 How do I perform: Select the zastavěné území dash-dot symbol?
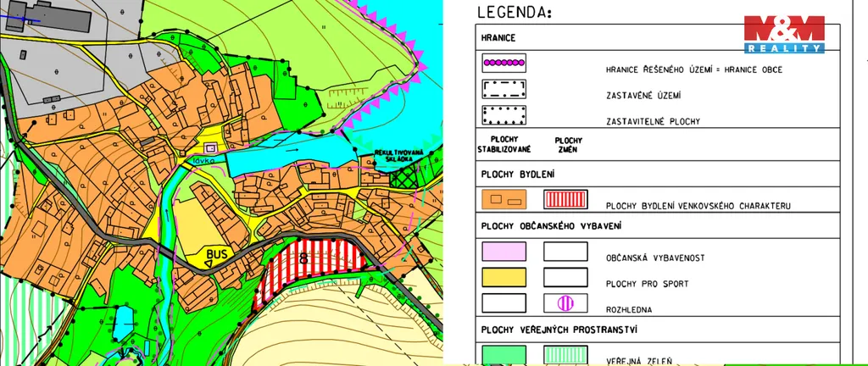tap(504, 90)
